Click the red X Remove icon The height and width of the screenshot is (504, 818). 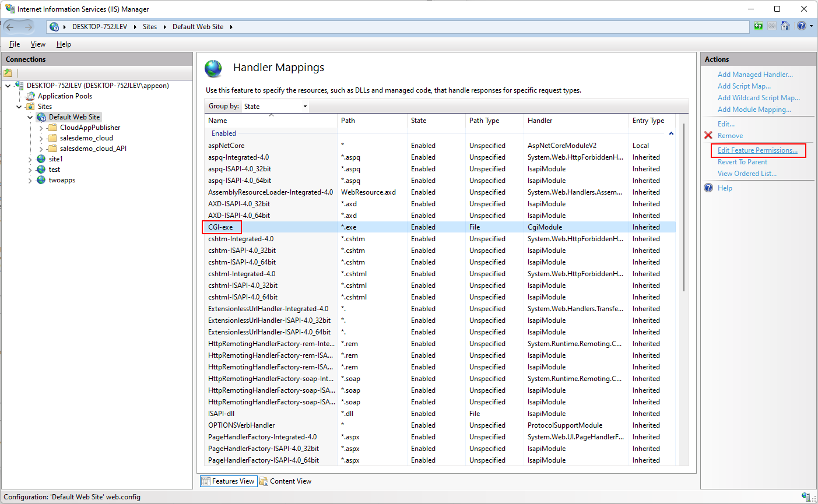(x=708, y=135)
